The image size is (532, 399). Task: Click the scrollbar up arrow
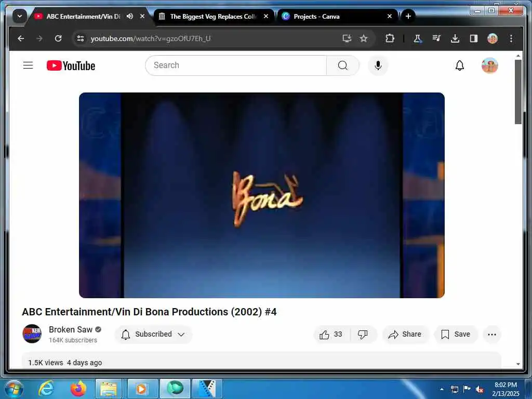pyautogui.click(x=518, y=56)
